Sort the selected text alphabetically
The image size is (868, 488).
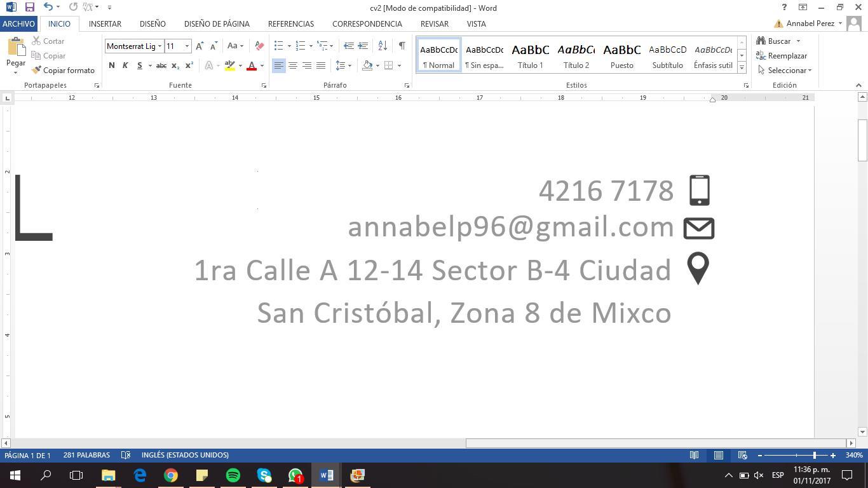coord(383,46)
